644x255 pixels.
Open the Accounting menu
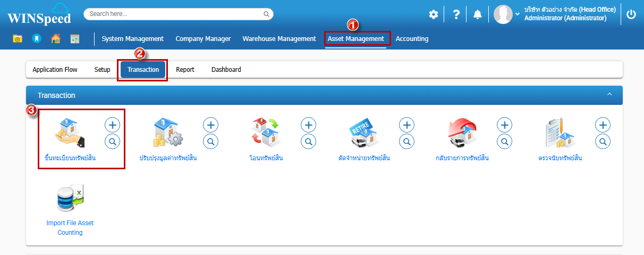click(x=412, y=39)
